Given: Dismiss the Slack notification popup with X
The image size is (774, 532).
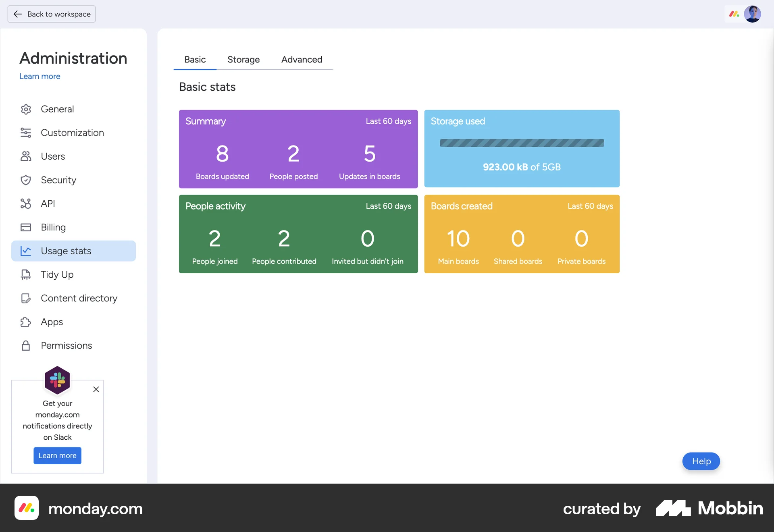Looking at the screenshot, I should tap(96, 389).
